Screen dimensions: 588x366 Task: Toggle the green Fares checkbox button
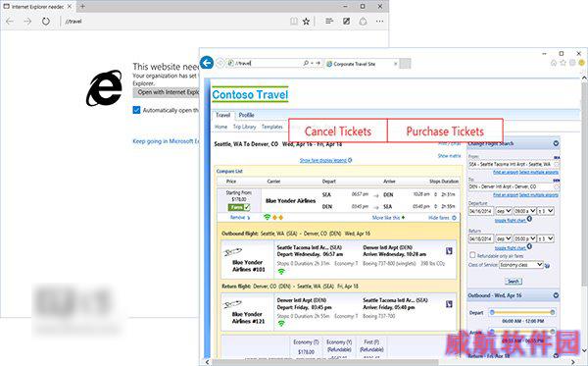(238, 207)
